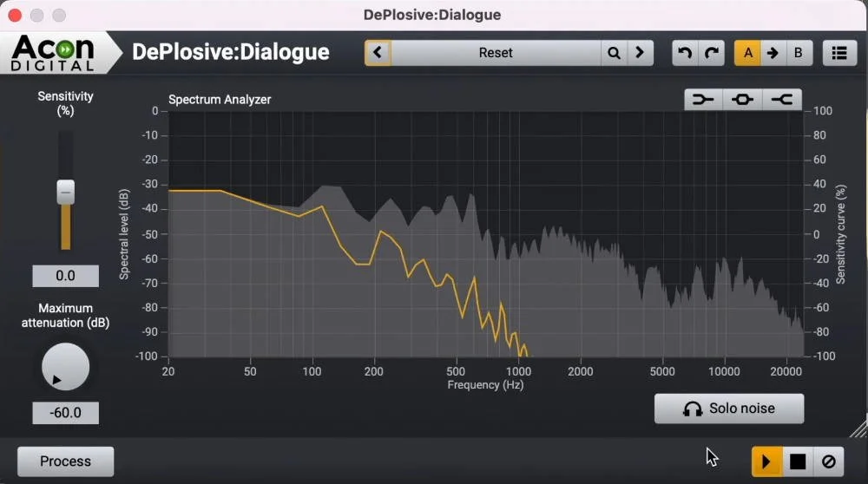868x484 pixels.
Task: Copy A settings to B arrow
Action: 773,53
